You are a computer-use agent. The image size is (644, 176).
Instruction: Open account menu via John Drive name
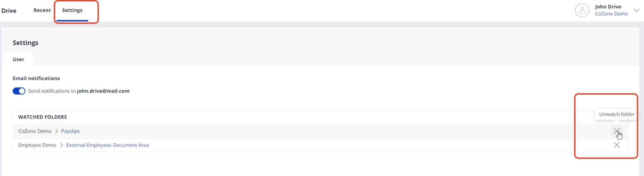tap(608, 7)
